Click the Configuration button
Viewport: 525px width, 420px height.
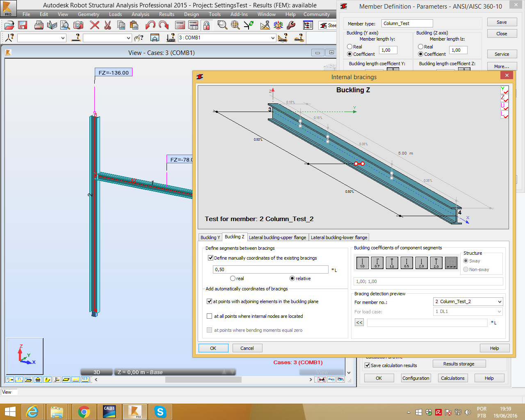(416, 378)
